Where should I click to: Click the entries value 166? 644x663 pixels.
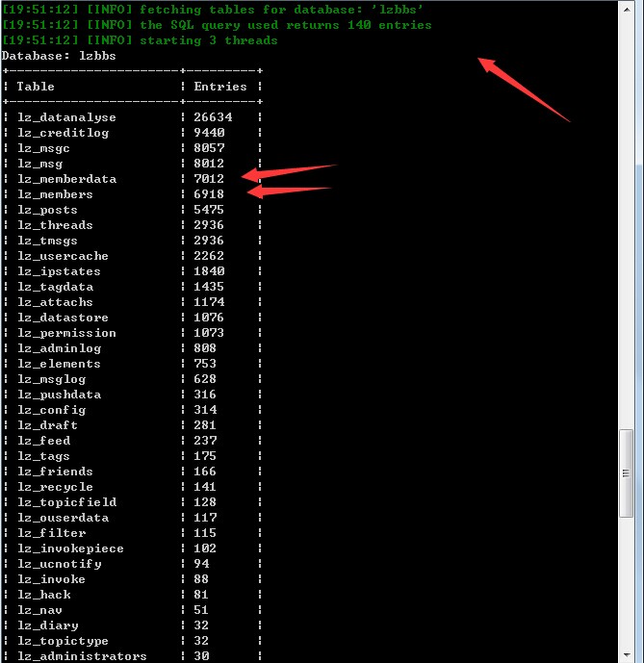coord(205,472)
